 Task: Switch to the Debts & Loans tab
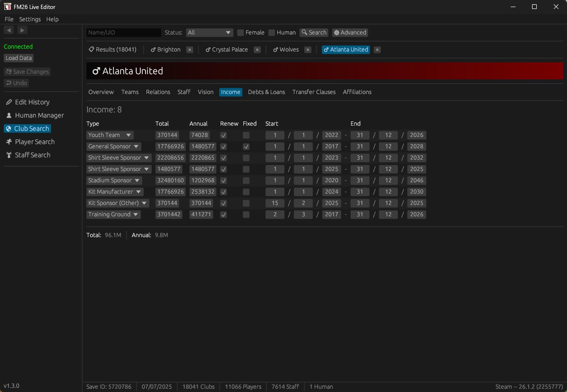click(x=266, y=92)
